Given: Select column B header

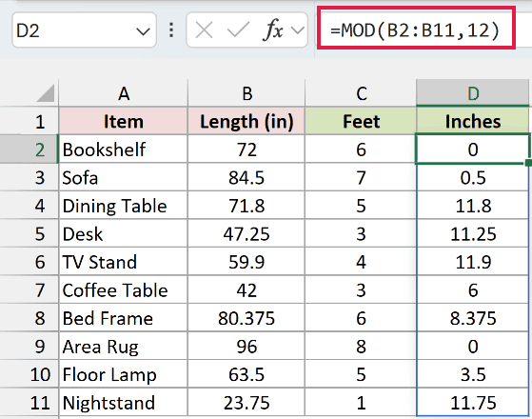Looking at the screenshot, I should coord(246,93).
